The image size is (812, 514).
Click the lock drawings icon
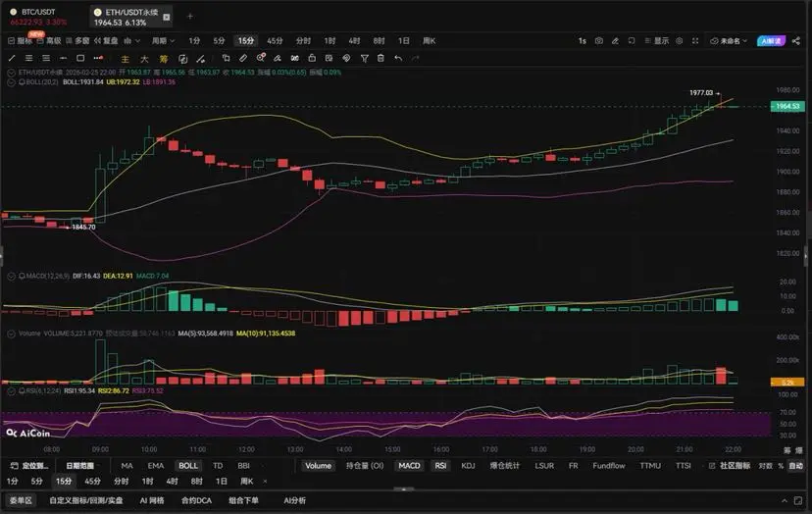(312, 58)
